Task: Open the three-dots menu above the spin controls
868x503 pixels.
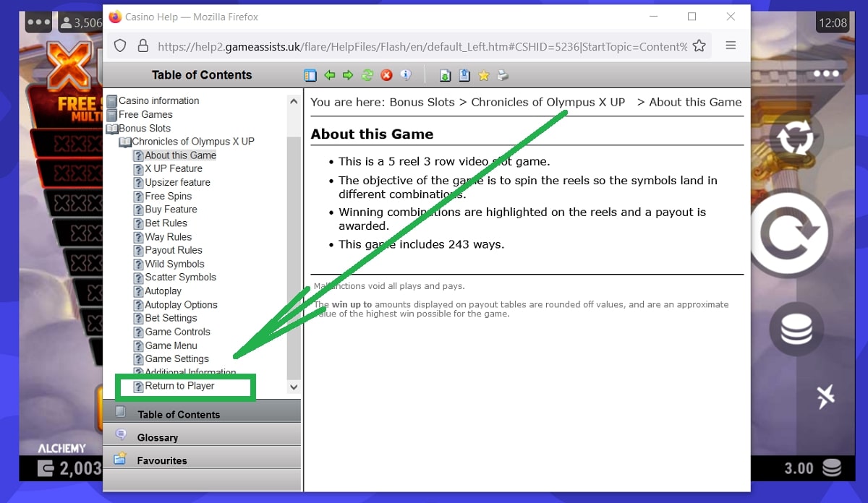Action: (x=826, y=74)
